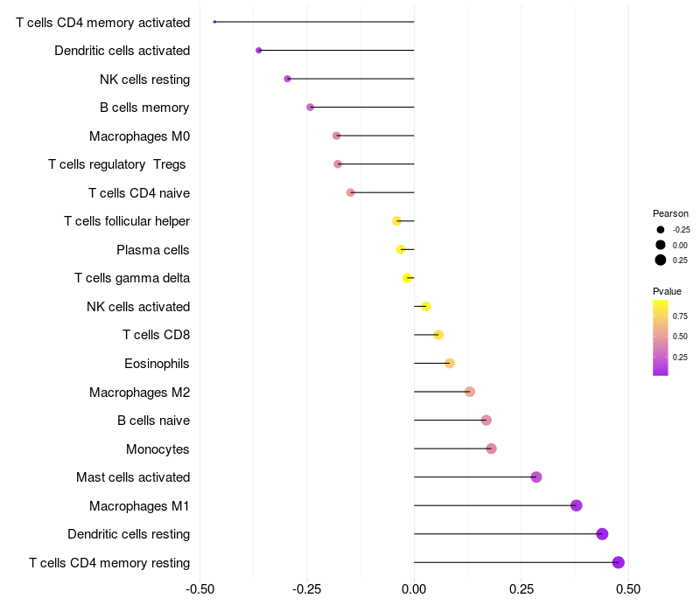Click the Plasma cells axis label
The height and width of the screenshot is (612, 700).
click(152, 250)
